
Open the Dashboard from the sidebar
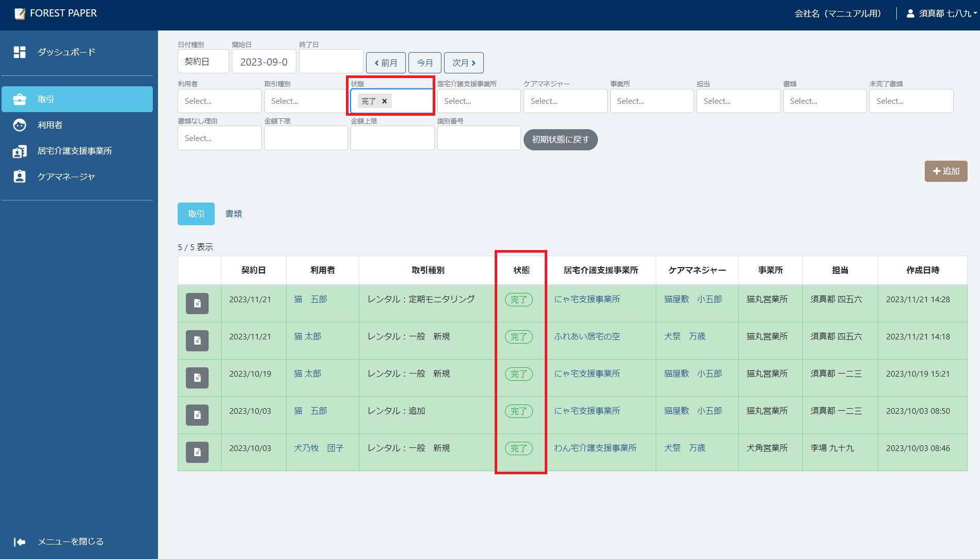click(x=66, y=52)
